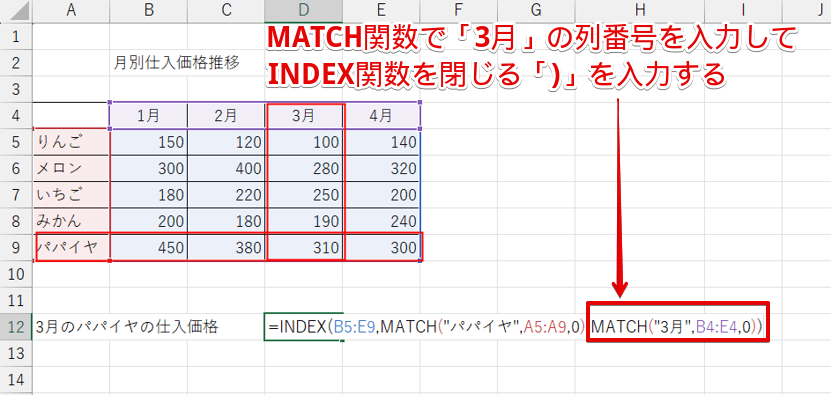Screen dimensions: 834x403
Task: Select row header 8
Action: click(16, 221)
